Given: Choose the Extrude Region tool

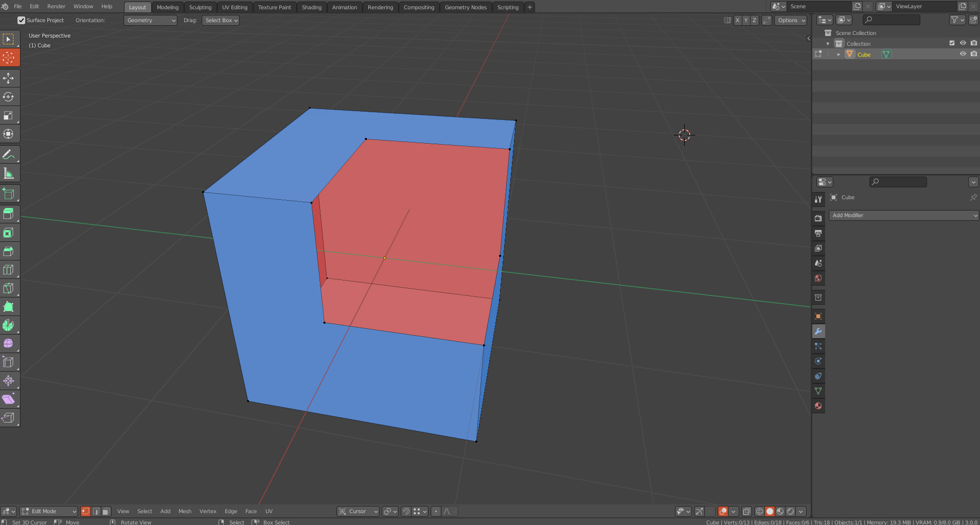Looking at the screenshot, I should pos(9,214).
